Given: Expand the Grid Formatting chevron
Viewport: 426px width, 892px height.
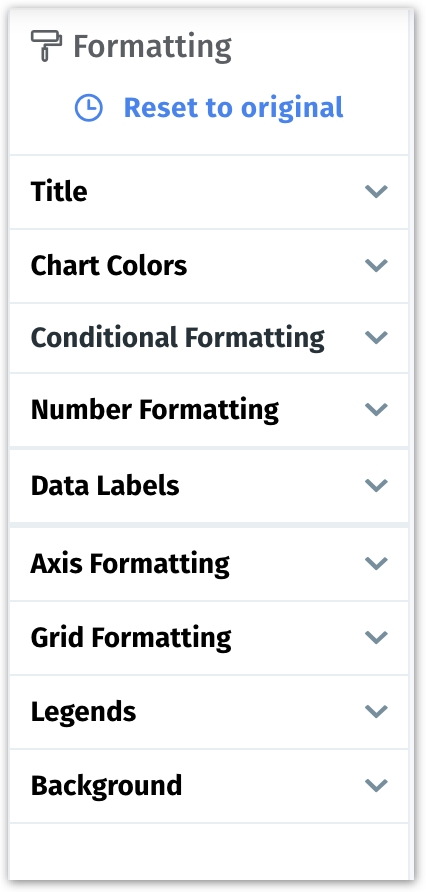Looking at the screenshot, I should 376,637.
